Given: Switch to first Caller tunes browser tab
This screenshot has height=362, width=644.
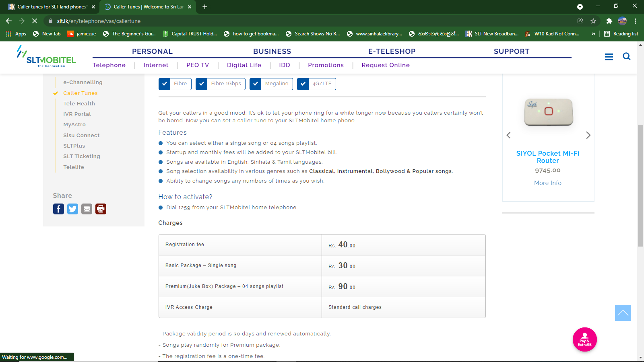Looking at the screenshot, I should 52,7.
